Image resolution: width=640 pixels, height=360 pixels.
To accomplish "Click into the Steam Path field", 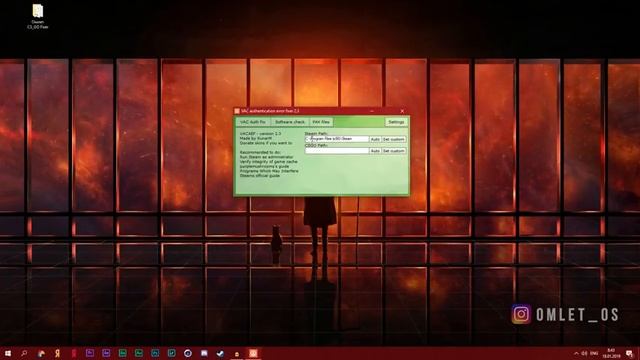I will 337,139.
